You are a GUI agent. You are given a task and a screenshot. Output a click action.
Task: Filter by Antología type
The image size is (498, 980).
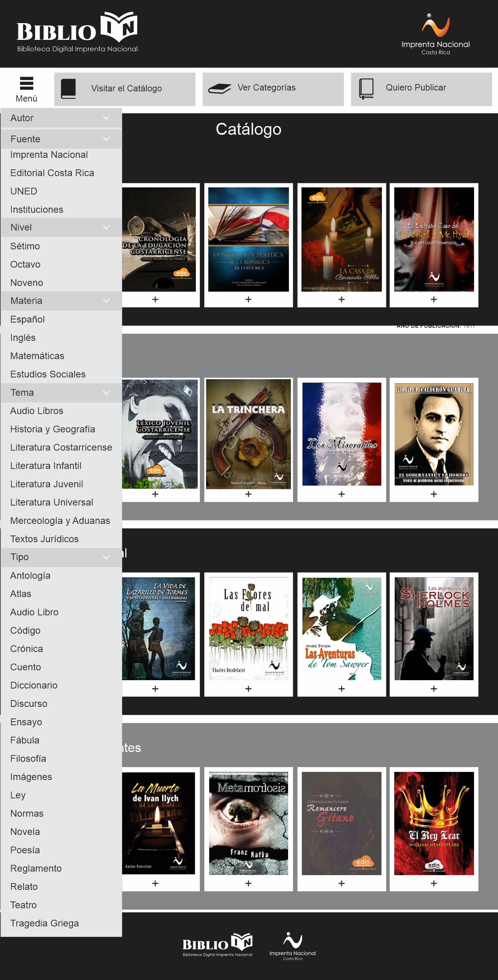pyautogui.click(x=30, y=576)
